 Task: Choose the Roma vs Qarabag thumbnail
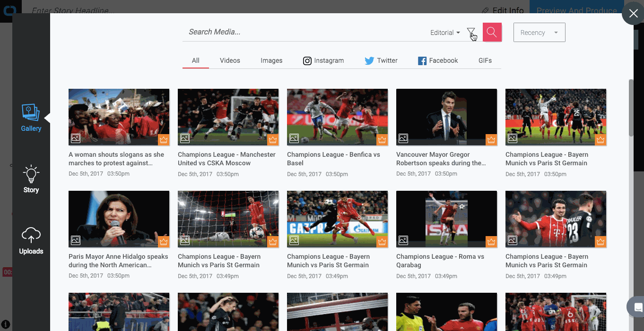(446, 219)
